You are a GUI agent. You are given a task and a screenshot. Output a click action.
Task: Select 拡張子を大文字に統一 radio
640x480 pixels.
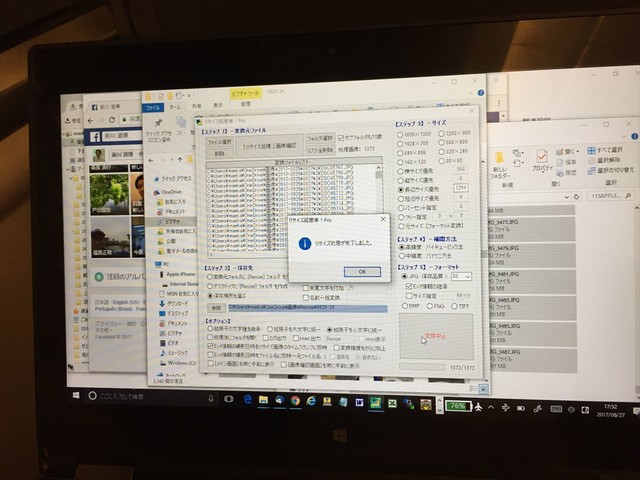point(270,329)
